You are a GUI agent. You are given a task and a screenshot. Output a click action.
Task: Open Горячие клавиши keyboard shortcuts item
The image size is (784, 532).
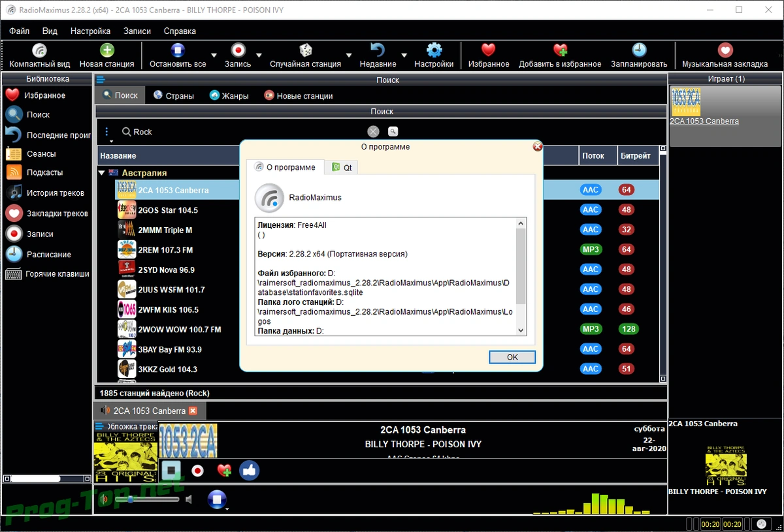(47, 274)
